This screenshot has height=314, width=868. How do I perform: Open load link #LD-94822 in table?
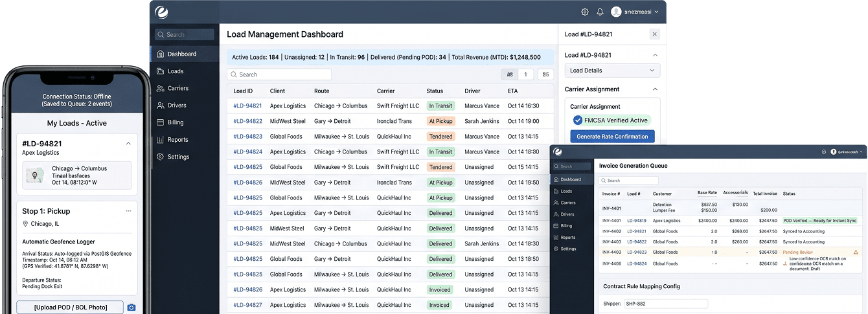247,121
